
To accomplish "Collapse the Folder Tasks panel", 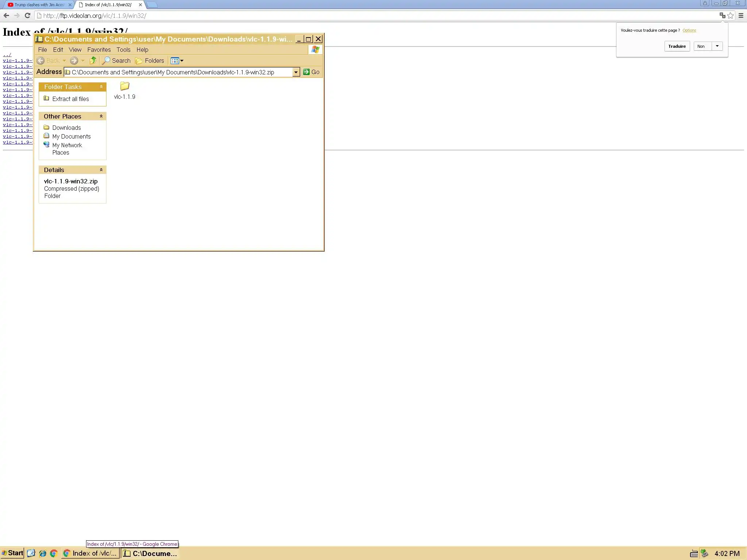I will 101,87.
